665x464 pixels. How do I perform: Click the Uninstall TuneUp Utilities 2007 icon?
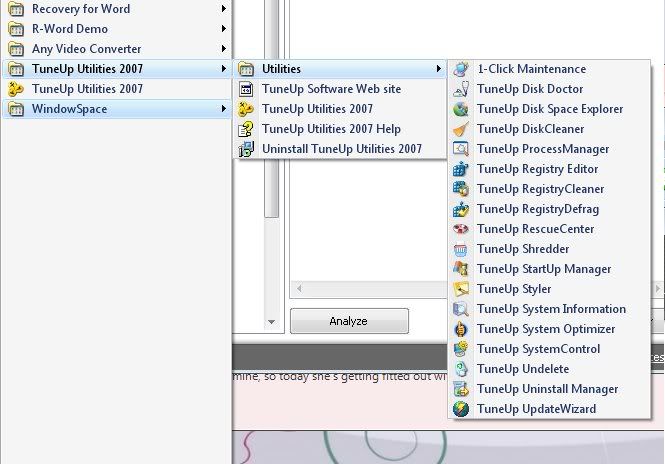pos(246,149)
